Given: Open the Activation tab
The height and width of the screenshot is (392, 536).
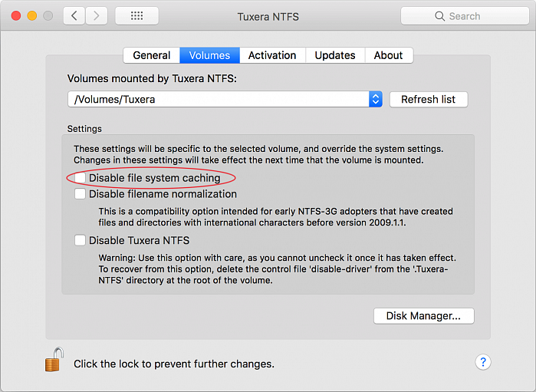Looking at the screenshot, I should point(272,55).
